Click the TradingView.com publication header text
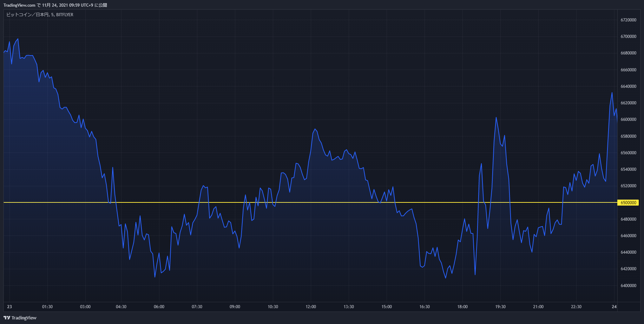 (x=55, y=5)
